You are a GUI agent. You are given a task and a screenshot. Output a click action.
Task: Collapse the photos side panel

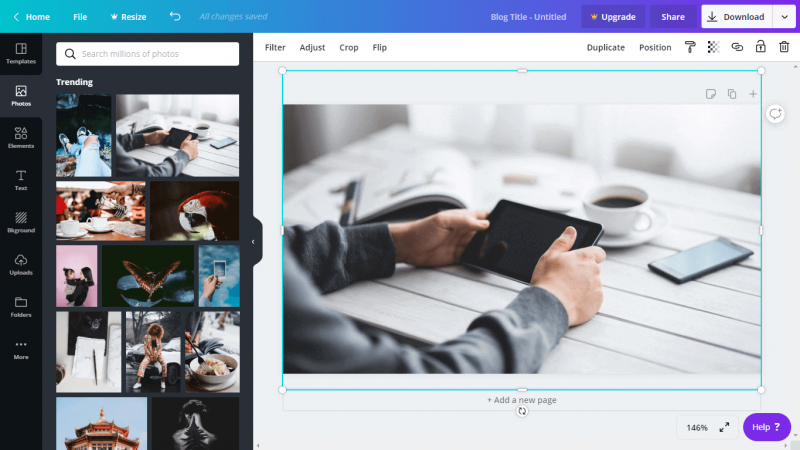(x=253, y=242)
